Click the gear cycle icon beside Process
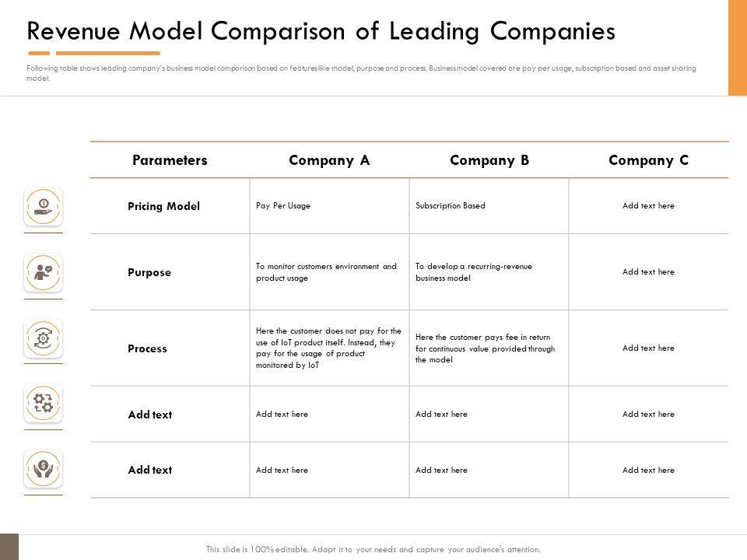This screenshot has width=747, height=560. (44, 338)
